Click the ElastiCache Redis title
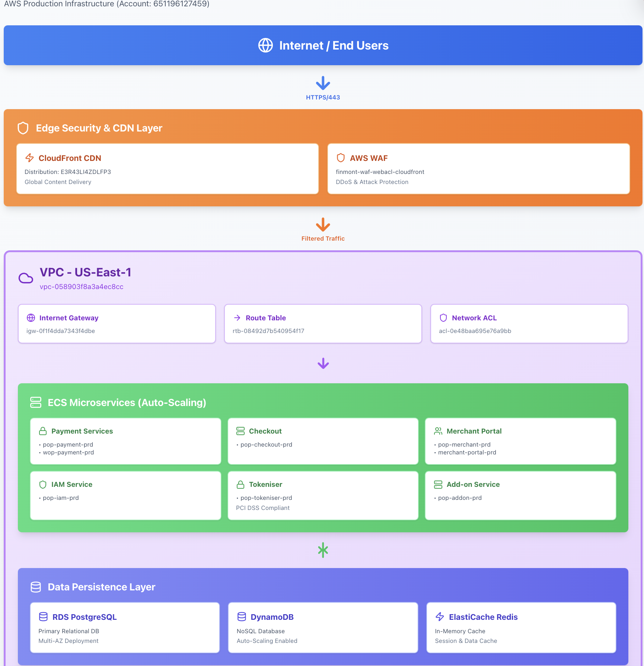Image resolution: width=644 pixels, height=666 pixels. (483, 617)
